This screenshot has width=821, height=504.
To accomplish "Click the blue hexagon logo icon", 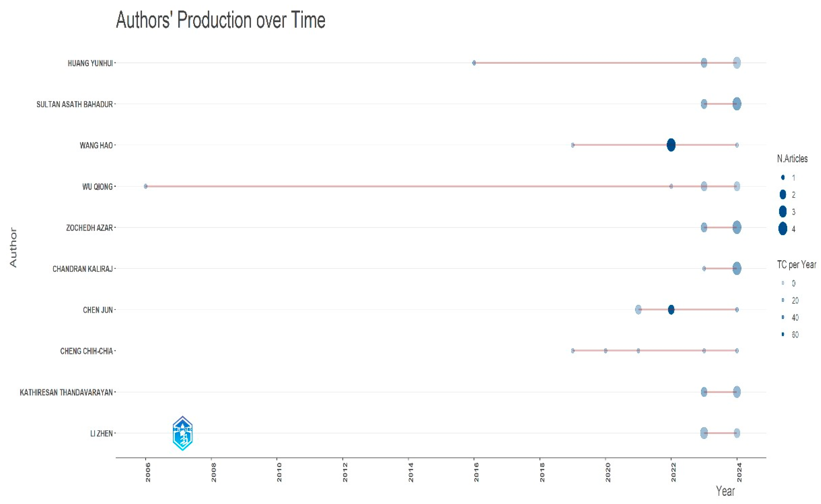I will [x=182, y=433].
